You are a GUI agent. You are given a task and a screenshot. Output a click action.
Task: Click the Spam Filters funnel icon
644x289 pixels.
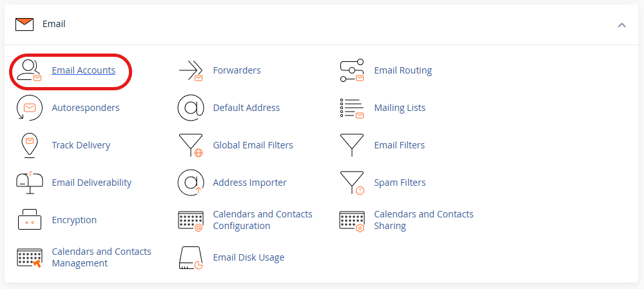coord(351,183)
